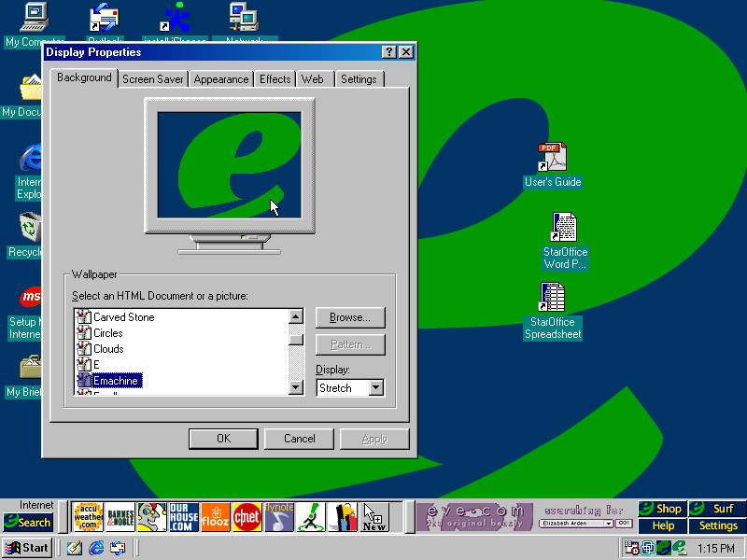This screenshot has height=560, width=747.
Task: Open the User's Guide PDF desktop icon
Action: (552, 159)
